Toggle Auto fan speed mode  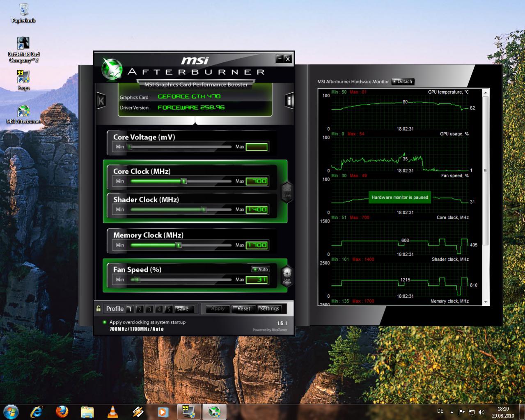[261, 269]
